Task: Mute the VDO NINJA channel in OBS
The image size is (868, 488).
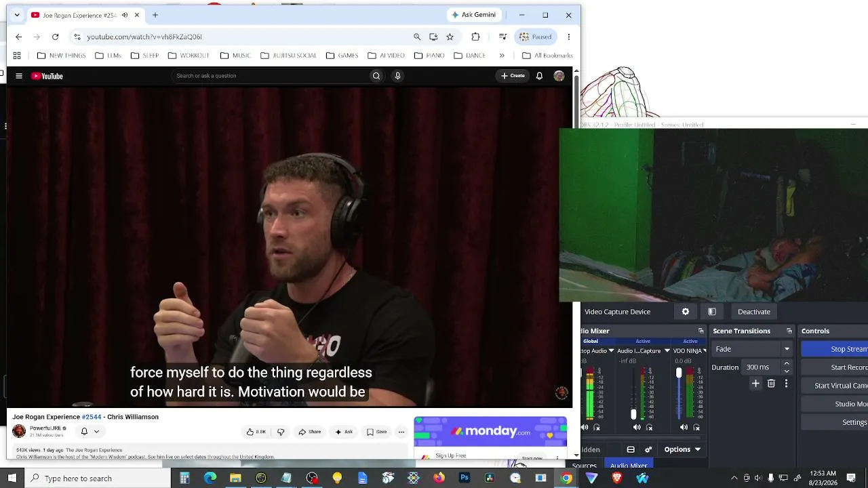Action: tap(684, 428)
